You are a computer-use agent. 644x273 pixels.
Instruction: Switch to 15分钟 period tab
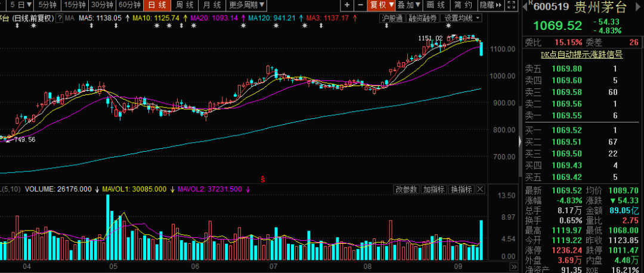tap(75, 5)
